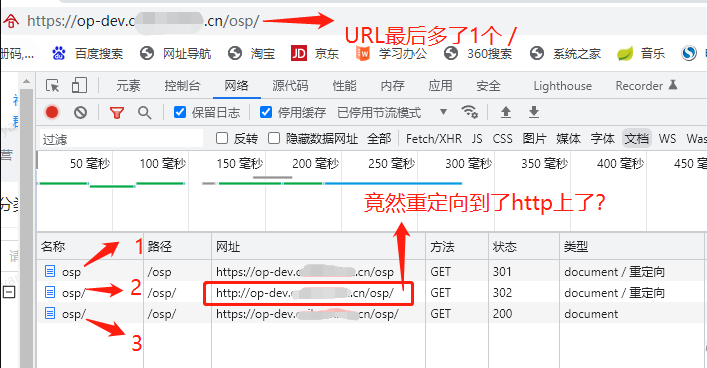Switch to the Lighthouse tab
This screenshot has width=707, height=368.
563,86
